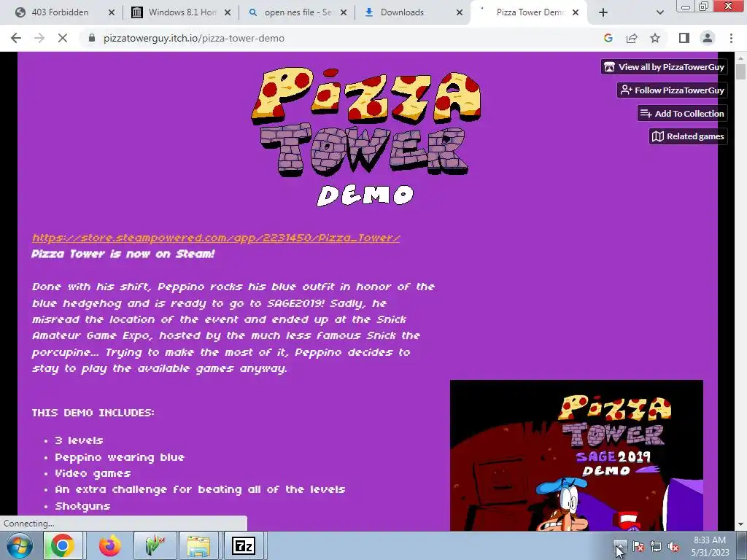
Task: Open the green pencil app in taskbar
Action: pyautogui.click(x=155, y=545)
